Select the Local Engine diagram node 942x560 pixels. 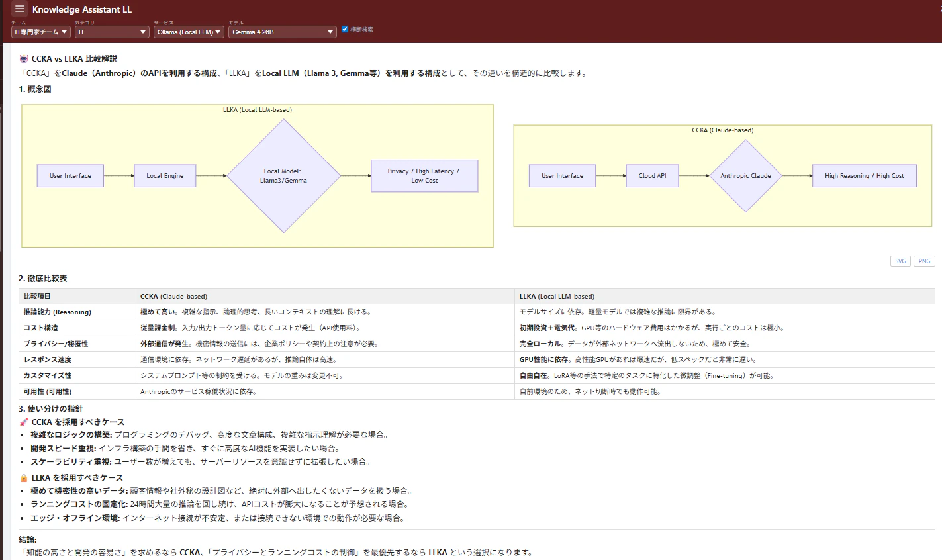coord(165,175)
